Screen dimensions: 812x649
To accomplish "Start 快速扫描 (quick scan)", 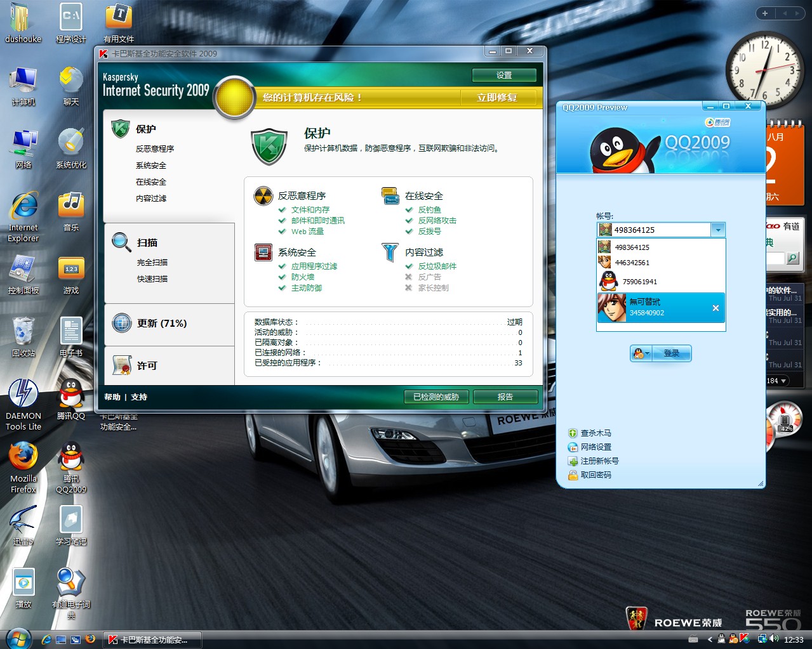I will coord(152,279).
